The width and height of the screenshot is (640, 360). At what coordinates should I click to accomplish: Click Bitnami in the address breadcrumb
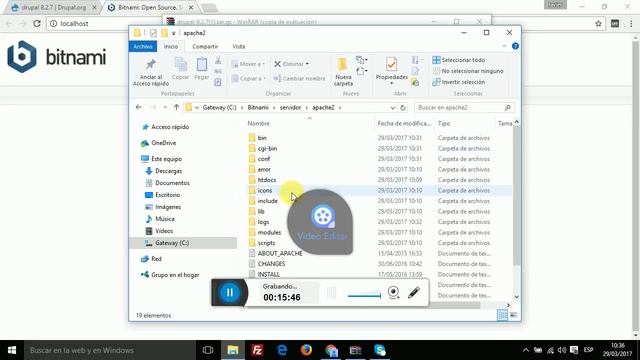(258, 107)
